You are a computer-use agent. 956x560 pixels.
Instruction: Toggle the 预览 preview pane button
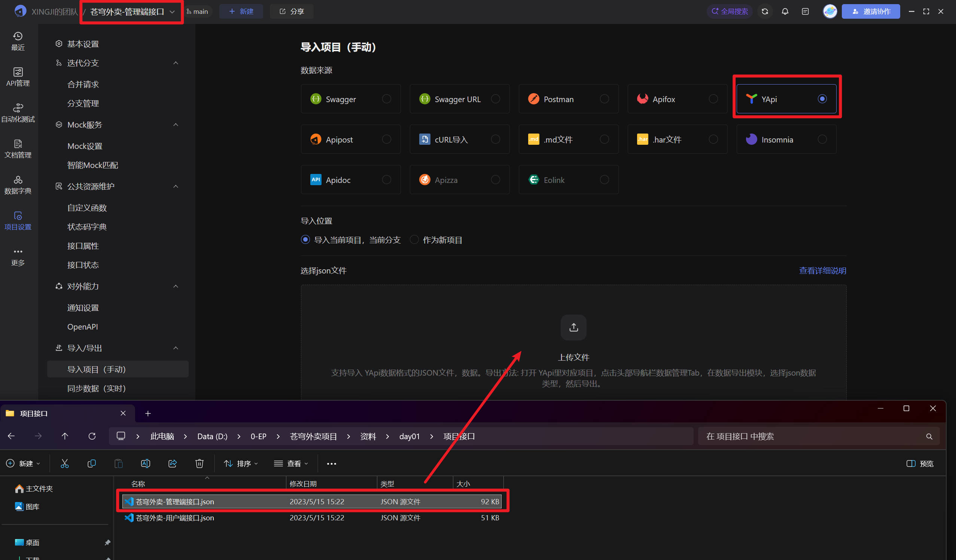pyautogui.click(x=920, y=463)
